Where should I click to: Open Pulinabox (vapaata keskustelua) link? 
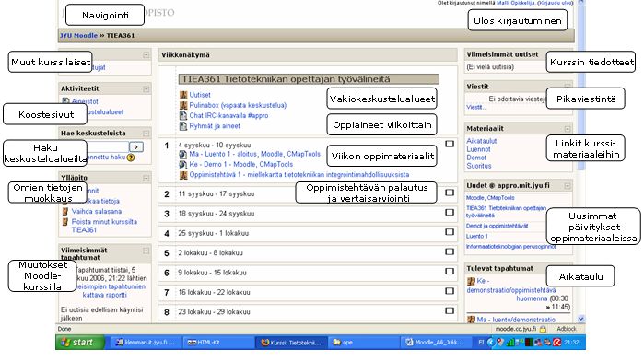[238, 106]
